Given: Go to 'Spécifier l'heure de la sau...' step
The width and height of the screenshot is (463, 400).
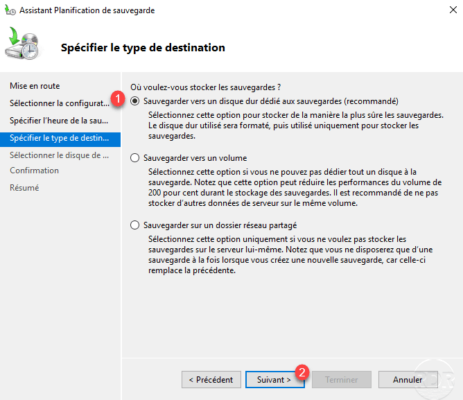Looking at the screenshot, I should [59, 120].
